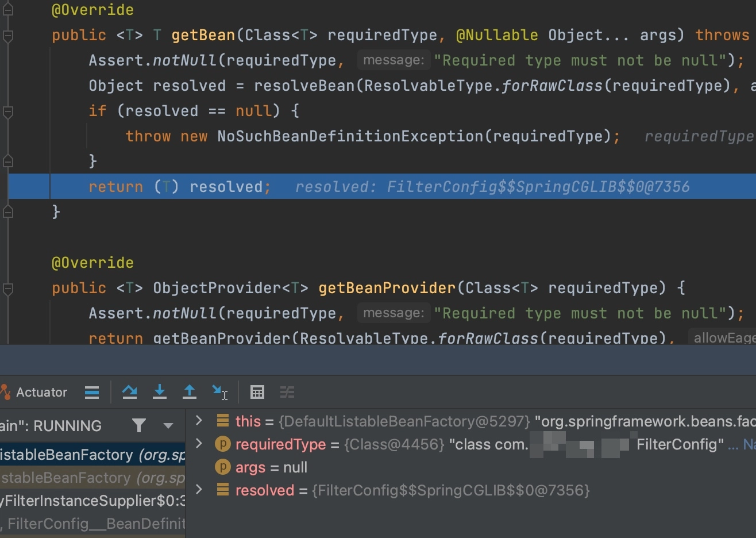Click the layout settings icon beside the calculator
The image size is (756, 538).
coord(287,392)
